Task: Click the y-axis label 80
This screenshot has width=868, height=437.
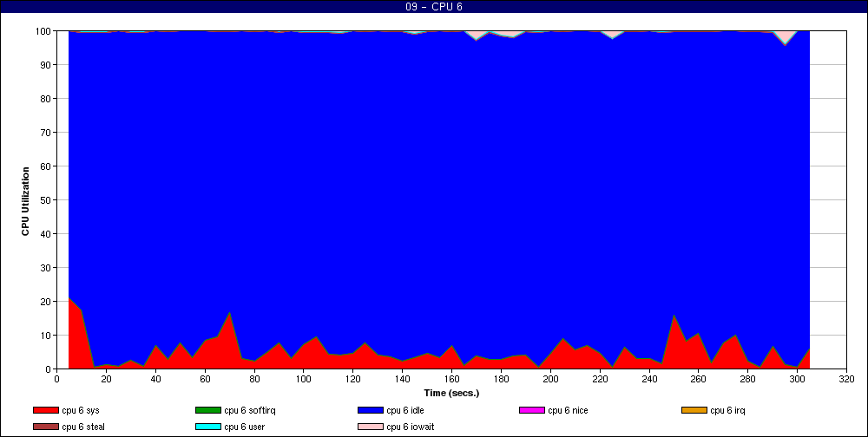Action: click(x=47, y=99)
